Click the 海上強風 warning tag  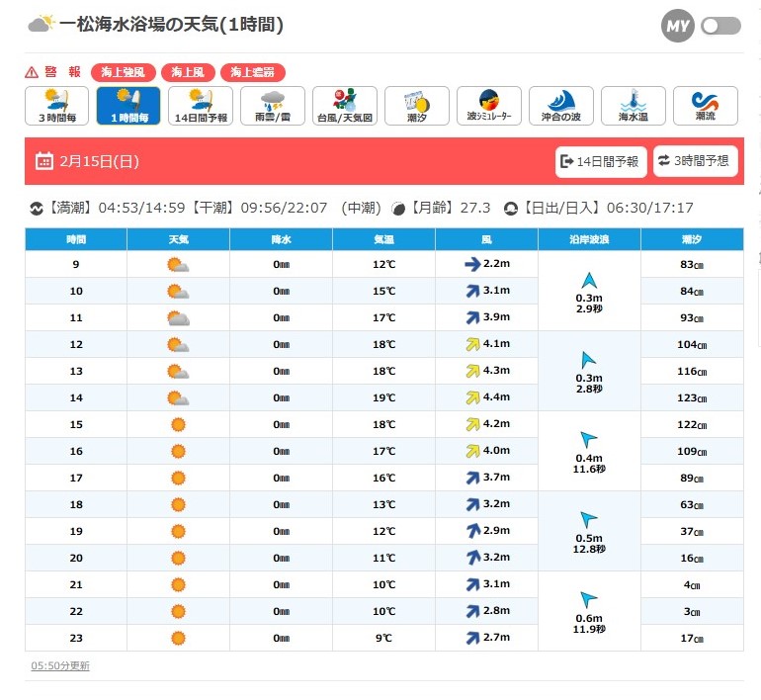pos(124,72)
